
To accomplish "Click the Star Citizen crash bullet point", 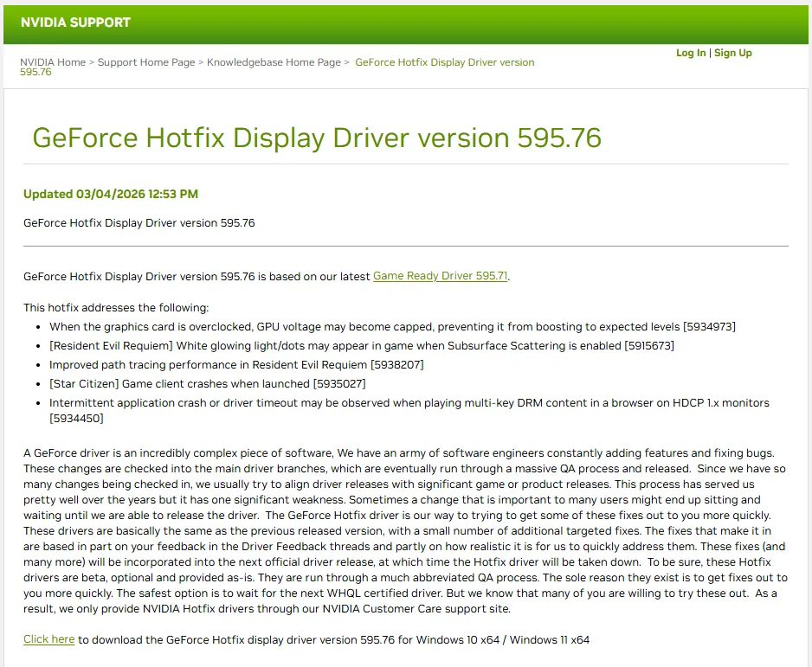I will (206, 383).
